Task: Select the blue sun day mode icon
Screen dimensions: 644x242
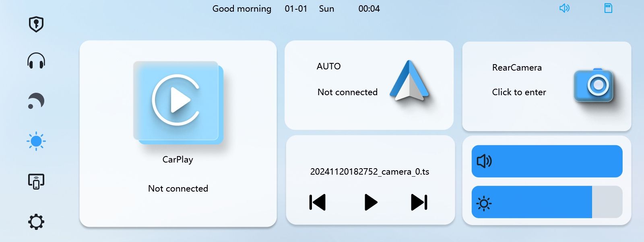Action: pyautogui.click(x=36, y=141)
